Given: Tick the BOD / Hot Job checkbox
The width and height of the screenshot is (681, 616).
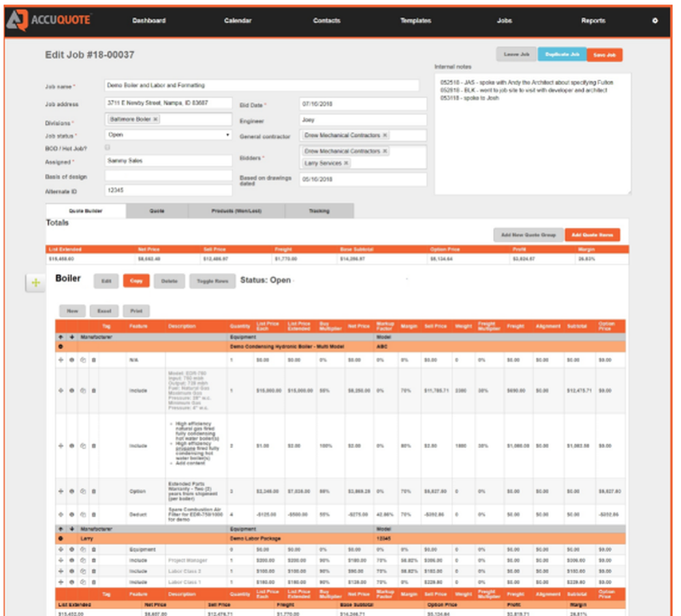Looking at the screenshot, I should click(108, 148).
